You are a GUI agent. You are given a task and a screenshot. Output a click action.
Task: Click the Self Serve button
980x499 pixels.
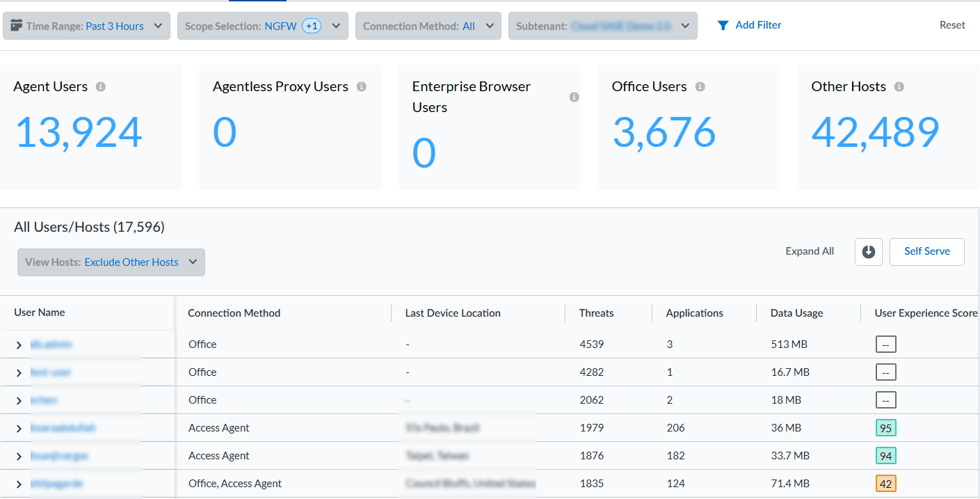click(x=926, y=252)
